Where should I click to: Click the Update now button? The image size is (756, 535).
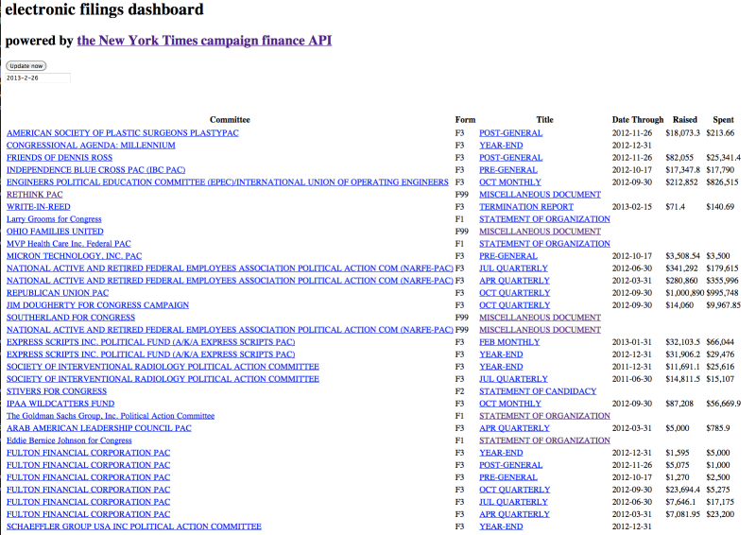point(26,66)
